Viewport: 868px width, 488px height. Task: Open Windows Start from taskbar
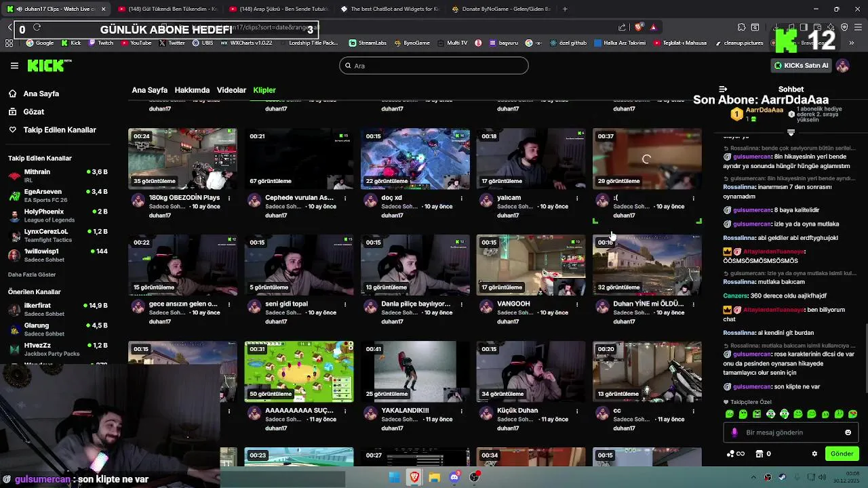pyautogui.click(x=394, y=477)
